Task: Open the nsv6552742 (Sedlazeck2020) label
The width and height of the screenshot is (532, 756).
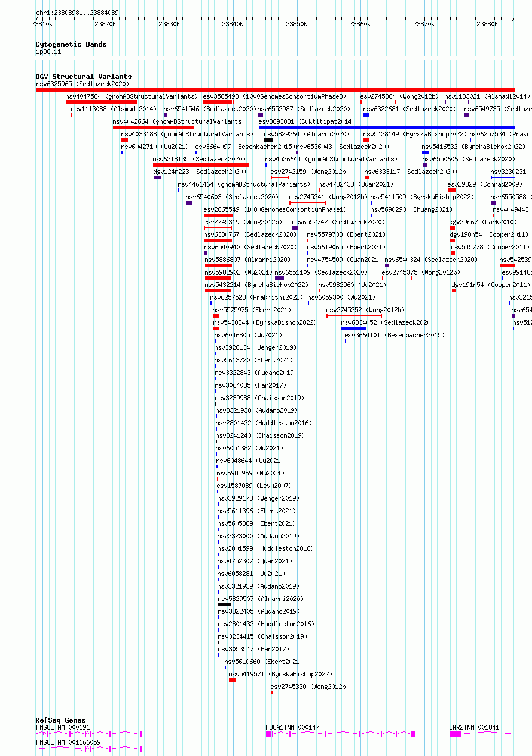Action: pos(338,222)
